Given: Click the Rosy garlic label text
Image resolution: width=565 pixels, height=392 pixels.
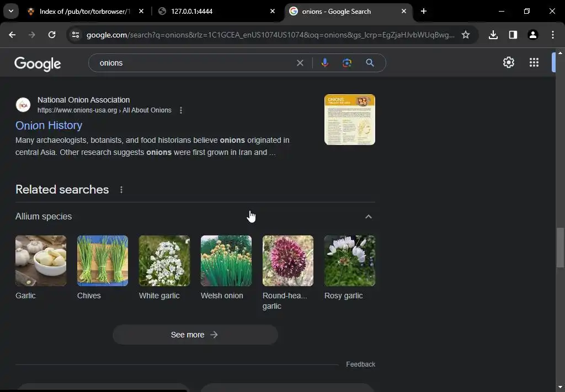Looking at the screenshot, I should click(343, 296).
